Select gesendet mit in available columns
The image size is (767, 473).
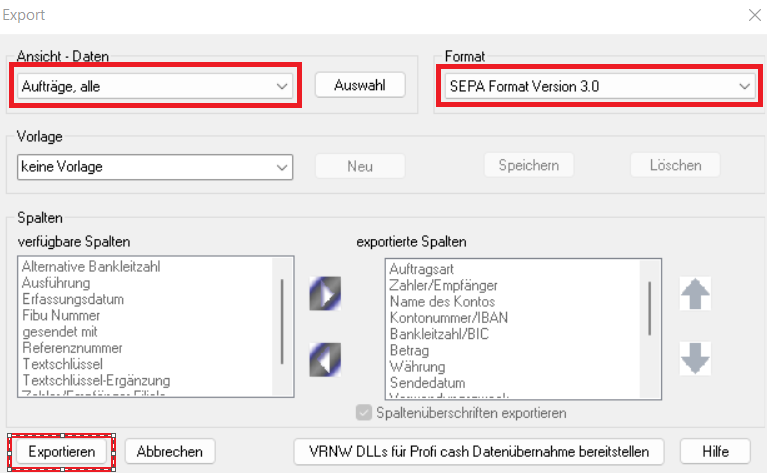tap(60, 332)
